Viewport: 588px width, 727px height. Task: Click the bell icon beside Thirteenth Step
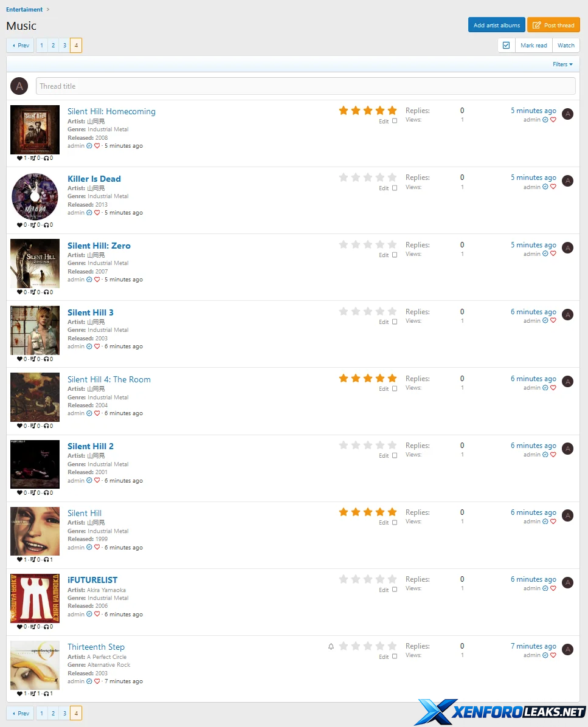point(331,646)
